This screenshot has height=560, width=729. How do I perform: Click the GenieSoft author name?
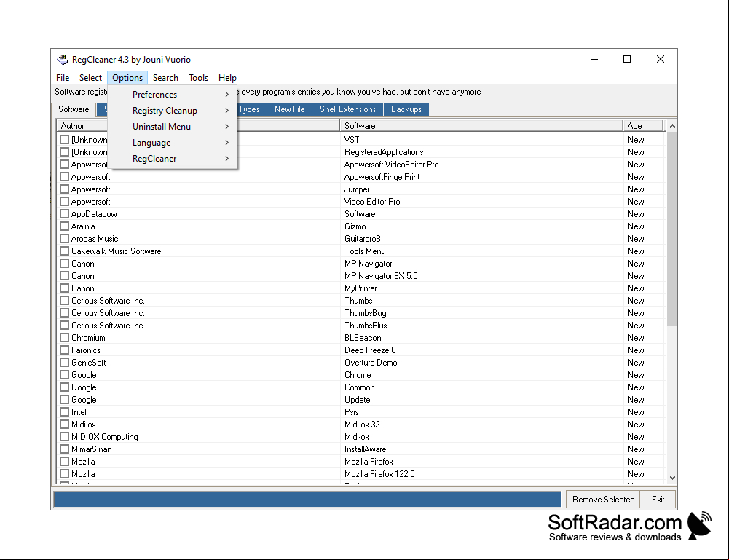pos(88,363)
